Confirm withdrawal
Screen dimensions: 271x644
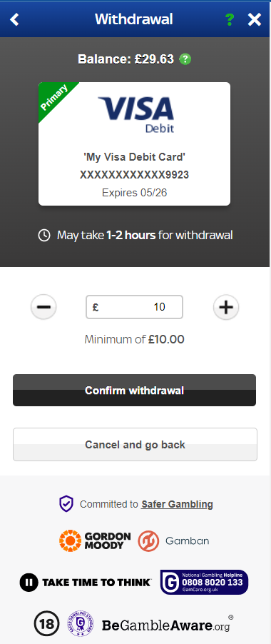click(x=135, y=390)
